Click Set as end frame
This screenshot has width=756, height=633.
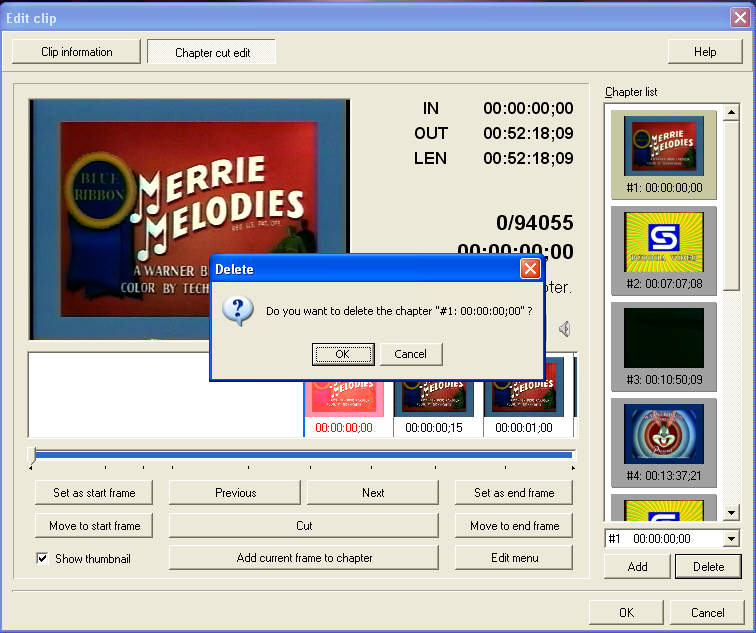514,493
